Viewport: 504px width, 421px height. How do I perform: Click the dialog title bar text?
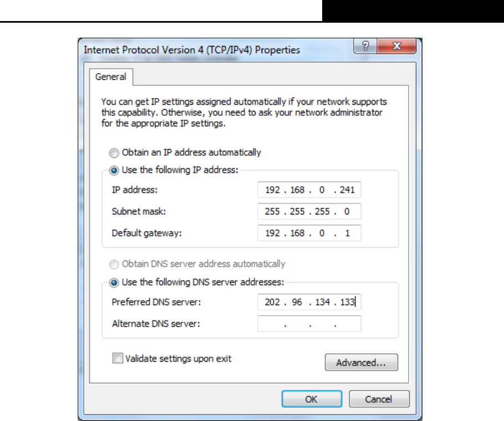[192, 50]
